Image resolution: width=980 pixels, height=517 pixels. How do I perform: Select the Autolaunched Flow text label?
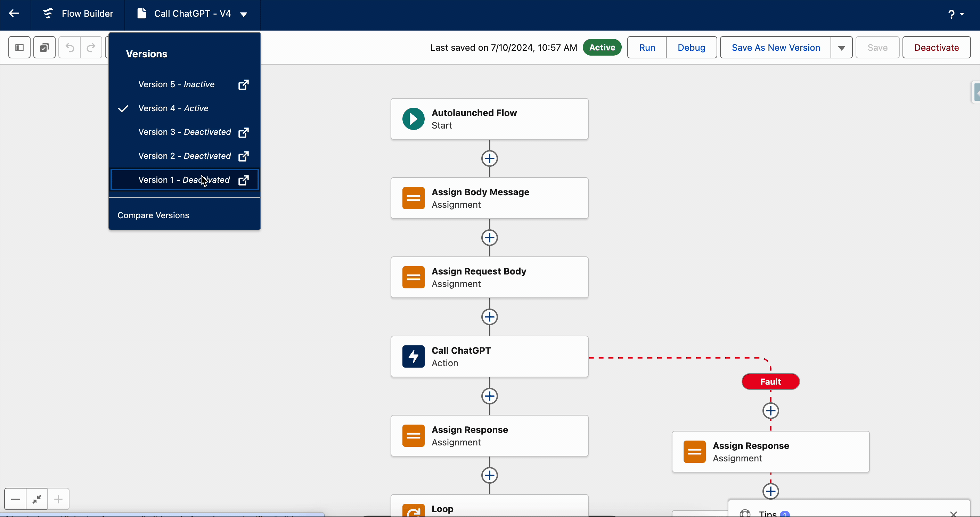[x=474, y=113]
